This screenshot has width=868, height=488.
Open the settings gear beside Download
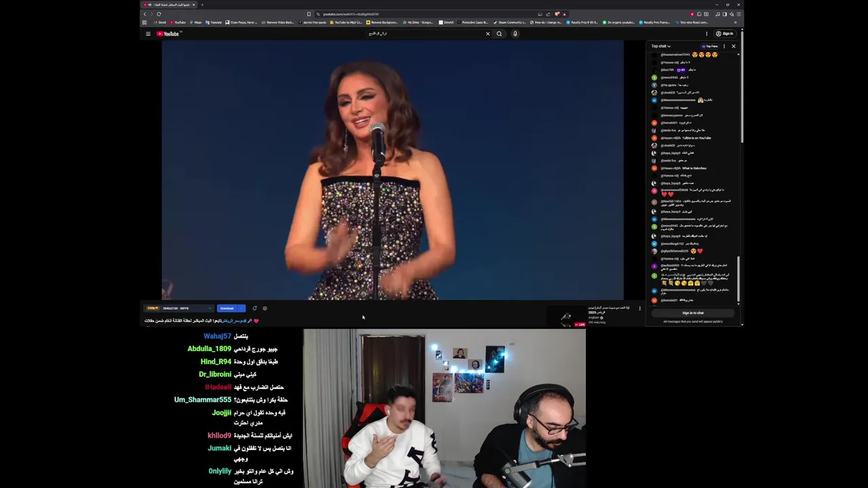(264, 308)
